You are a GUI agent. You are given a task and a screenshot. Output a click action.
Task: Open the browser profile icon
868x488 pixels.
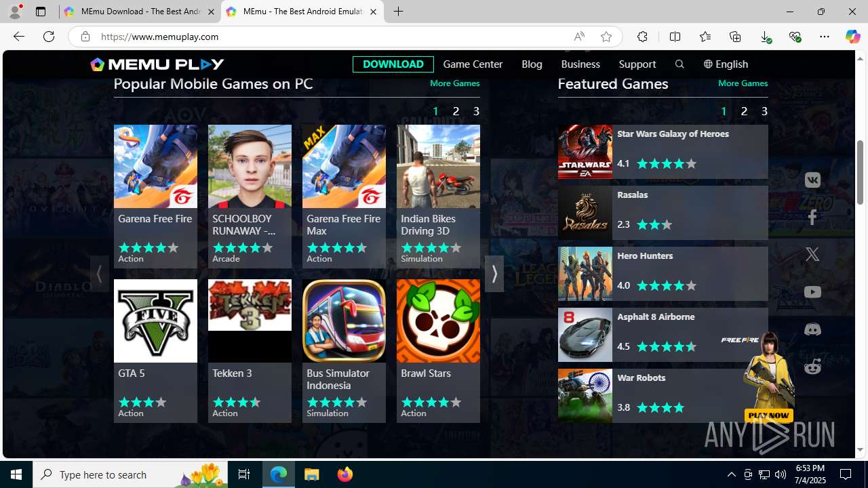pos(15,11)
